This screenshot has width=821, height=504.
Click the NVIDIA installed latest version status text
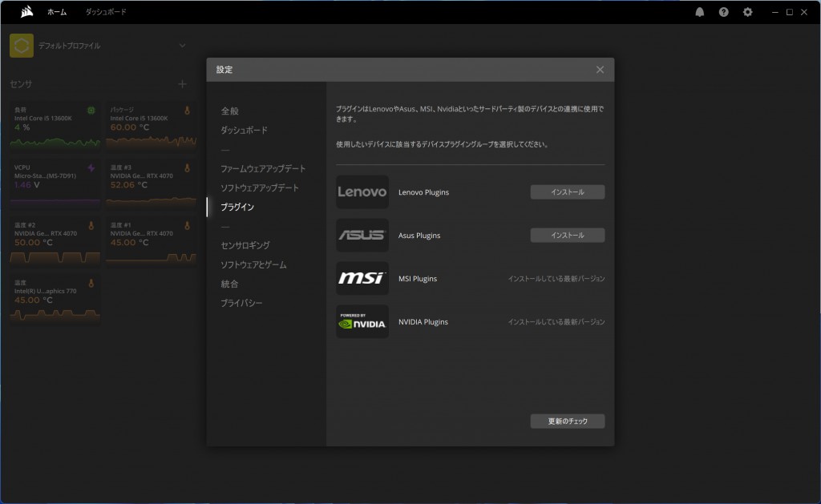[556, 322]
